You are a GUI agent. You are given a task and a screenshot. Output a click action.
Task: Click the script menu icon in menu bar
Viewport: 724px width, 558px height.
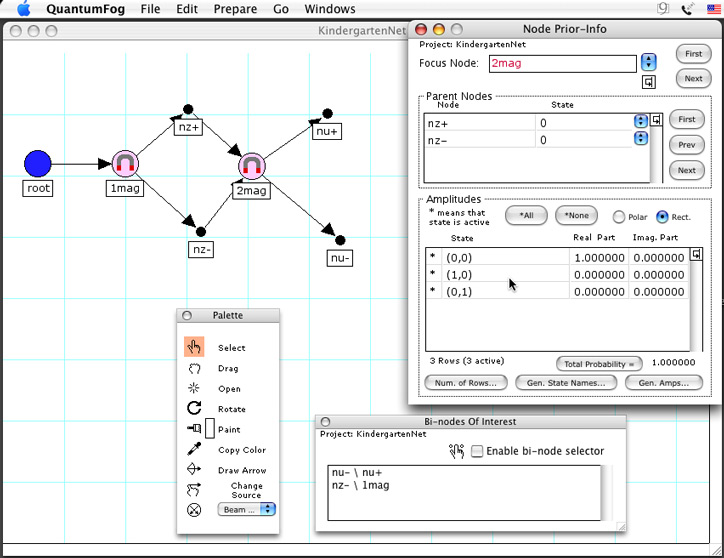663,8
